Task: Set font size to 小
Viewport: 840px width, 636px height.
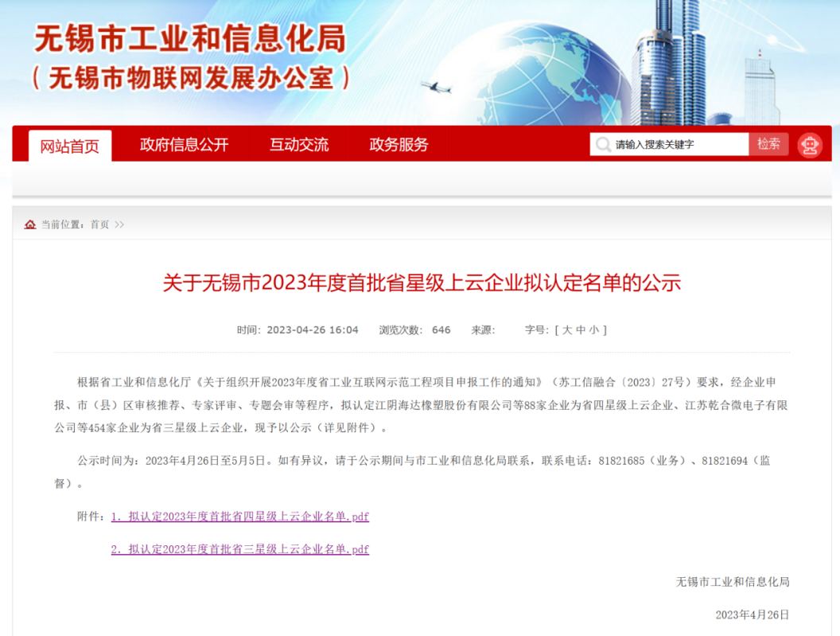Action: point(594,330)
